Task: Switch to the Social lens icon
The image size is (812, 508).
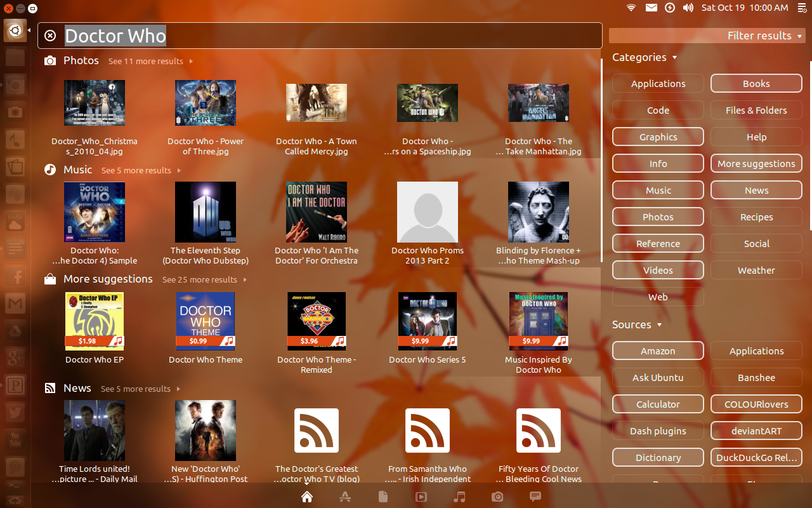Action: tap(535, 497)
